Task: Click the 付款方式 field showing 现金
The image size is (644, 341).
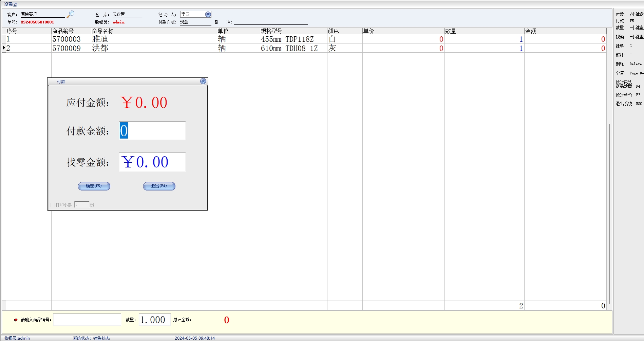Action: [x=195, y=22]
